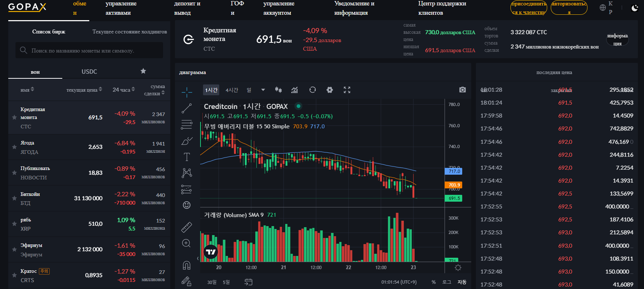Collapse the volume pane arrow
The image size is (644, 289).
tap(198, 258)
